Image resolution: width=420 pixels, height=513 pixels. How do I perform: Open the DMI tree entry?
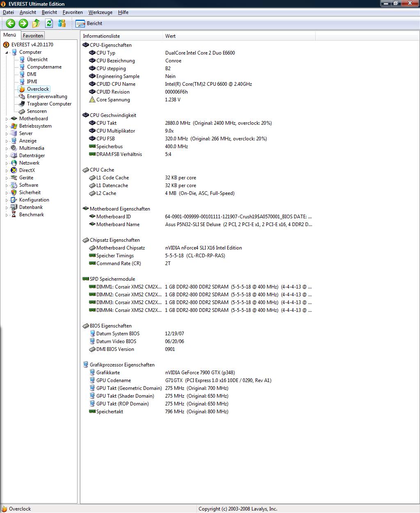point(32,74)
